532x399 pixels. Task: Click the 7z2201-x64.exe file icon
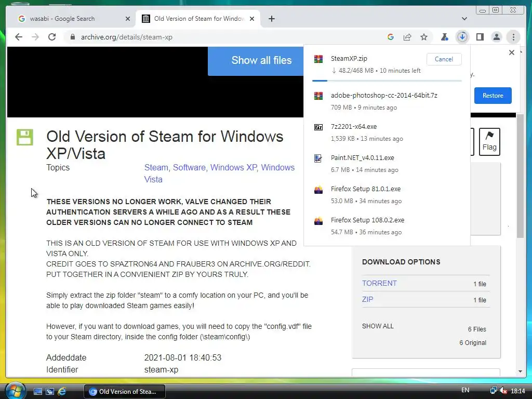coord(318,127)
